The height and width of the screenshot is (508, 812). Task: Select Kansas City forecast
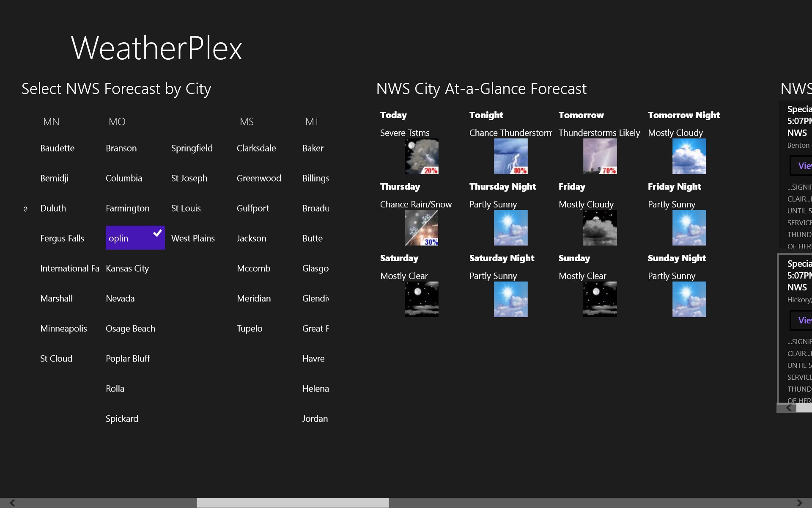(127, 268)
